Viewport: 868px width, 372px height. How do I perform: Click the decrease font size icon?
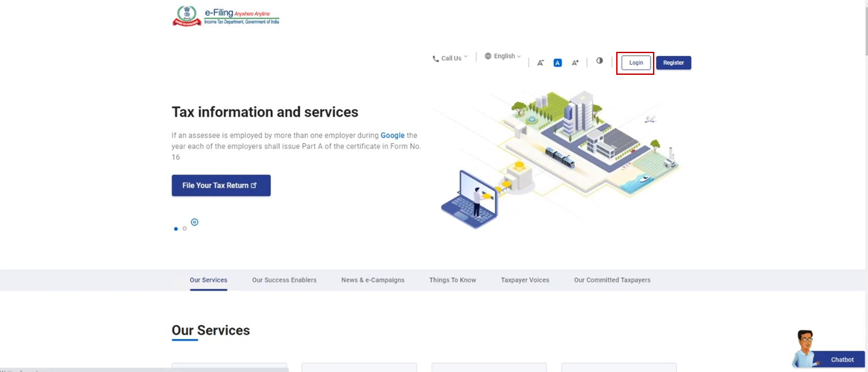[x=540, y=63]
